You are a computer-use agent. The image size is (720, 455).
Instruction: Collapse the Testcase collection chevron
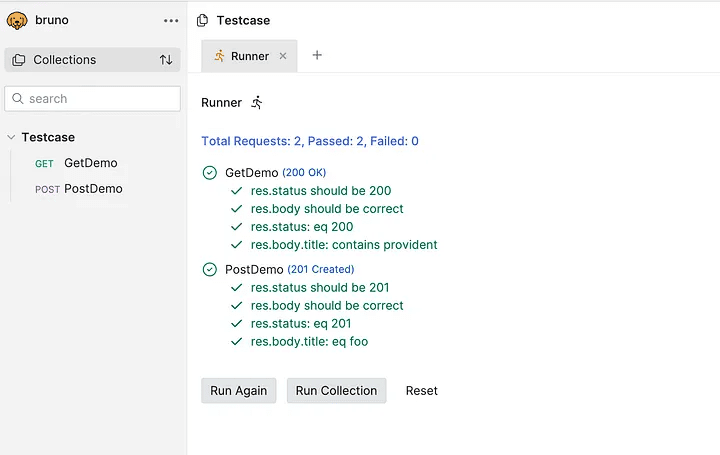[11, 137]
